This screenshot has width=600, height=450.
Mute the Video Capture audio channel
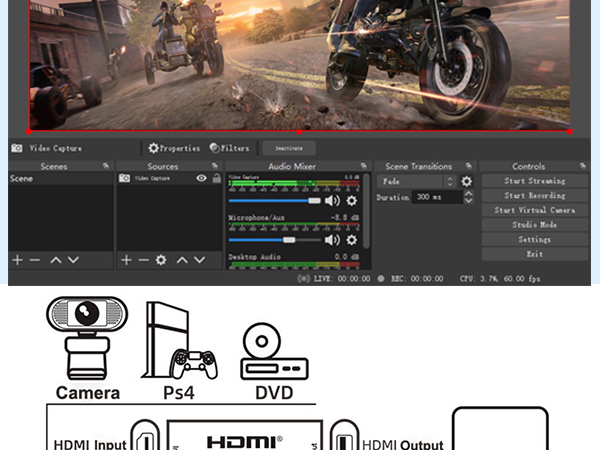(332, 201)
